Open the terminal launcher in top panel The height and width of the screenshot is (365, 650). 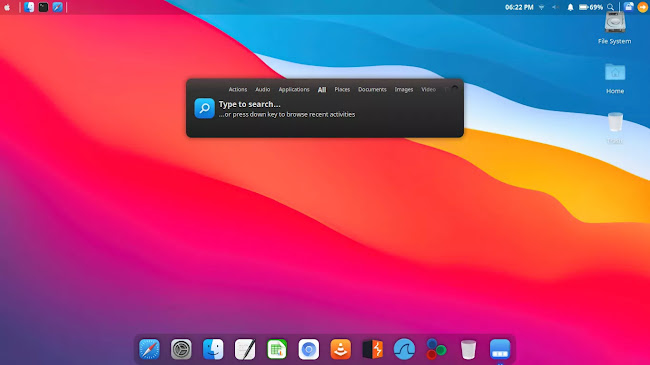43,7
